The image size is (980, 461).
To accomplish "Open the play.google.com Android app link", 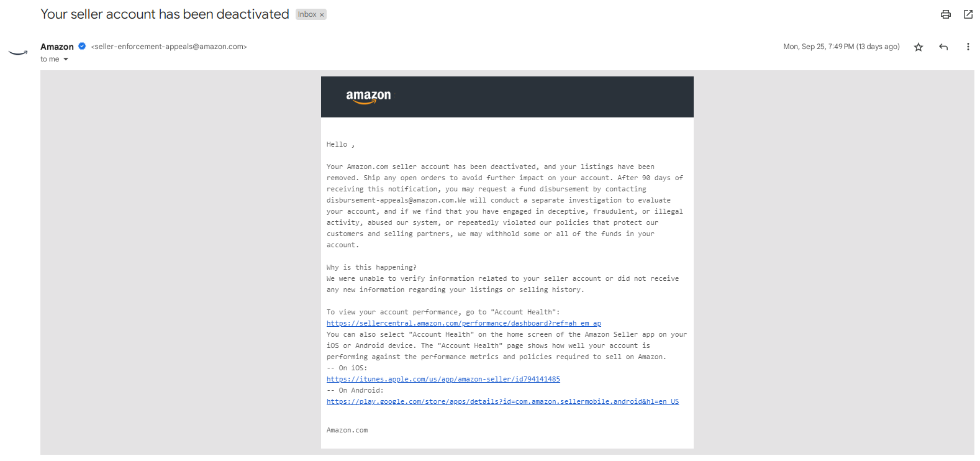I will pos(502,401).
